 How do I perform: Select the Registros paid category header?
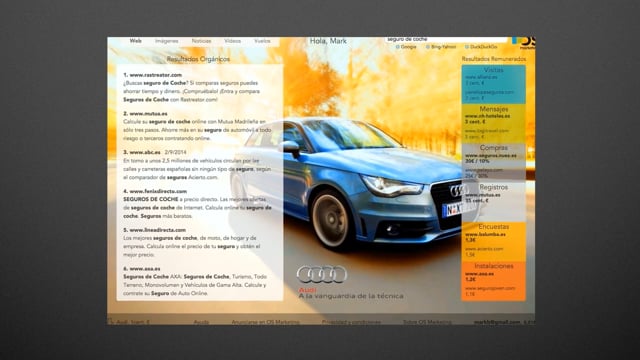[493, 187]
